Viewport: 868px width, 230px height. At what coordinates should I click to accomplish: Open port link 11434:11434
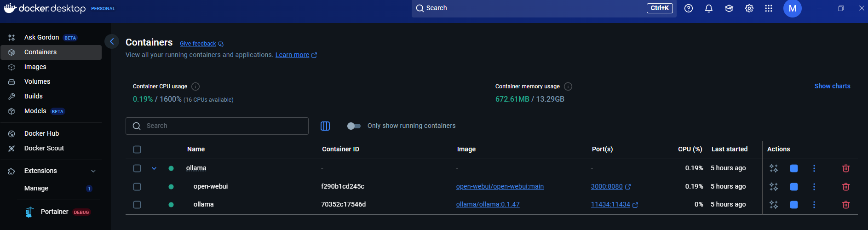610,204
